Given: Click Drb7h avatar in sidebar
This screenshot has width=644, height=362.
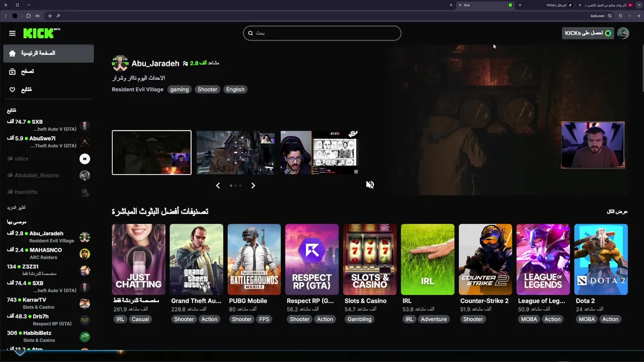Looking at the screenshot, I should click(x=85, y=320).
